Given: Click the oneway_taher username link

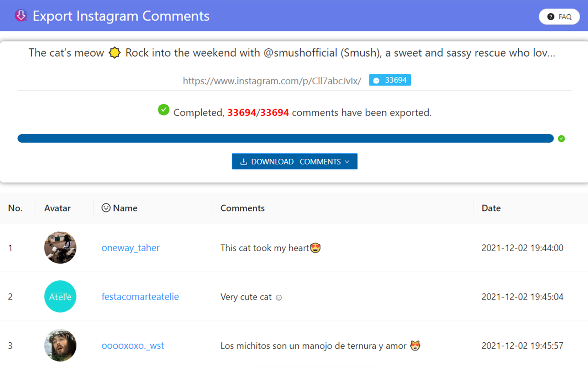Looking at the screenshot, I should pos(130,247).
